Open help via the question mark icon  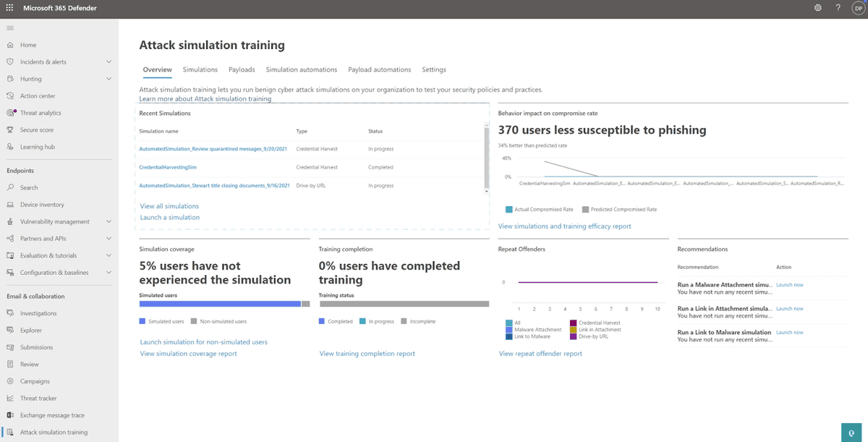click(x=838, y=8)
